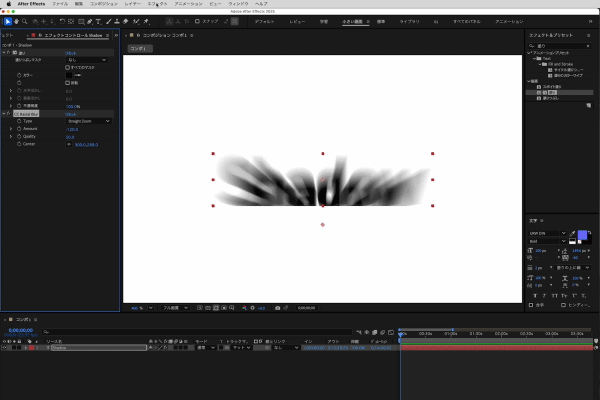
Task: Toggle the fx switch for CC Radial Blur
Action: pos(9,114)
